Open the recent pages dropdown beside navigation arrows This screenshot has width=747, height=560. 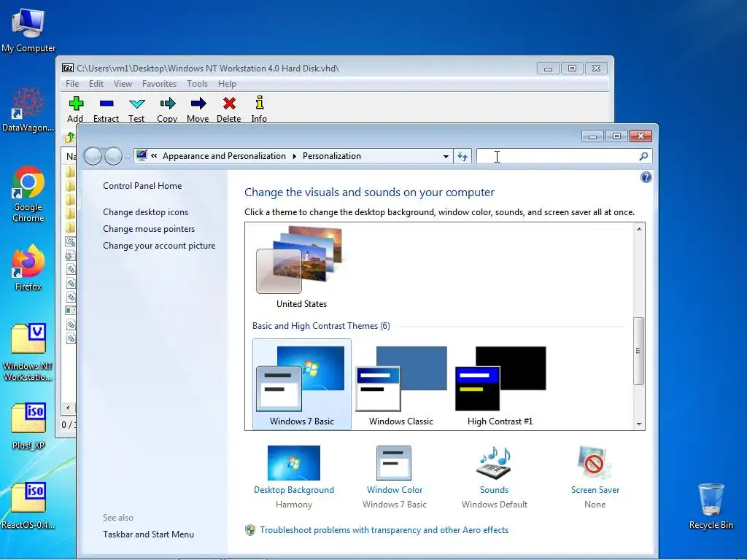128,157
